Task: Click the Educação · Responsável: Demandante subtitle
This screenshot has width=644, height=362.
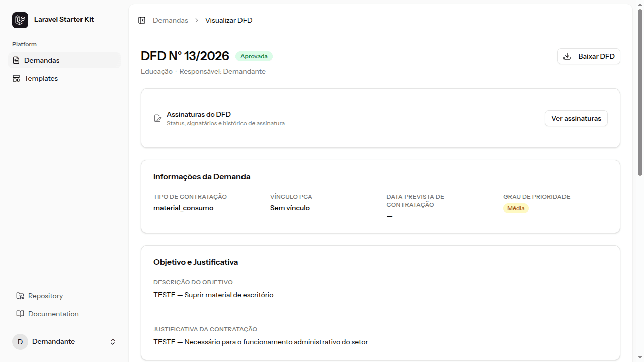Action: [203, 71]
